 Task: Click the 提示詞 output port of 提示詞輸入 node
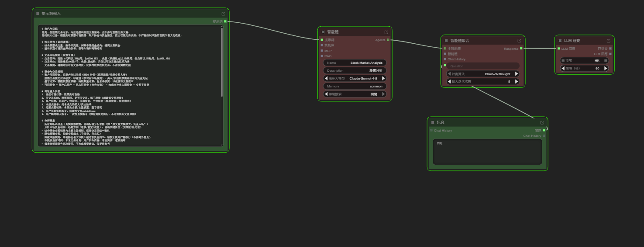(225, 21)
